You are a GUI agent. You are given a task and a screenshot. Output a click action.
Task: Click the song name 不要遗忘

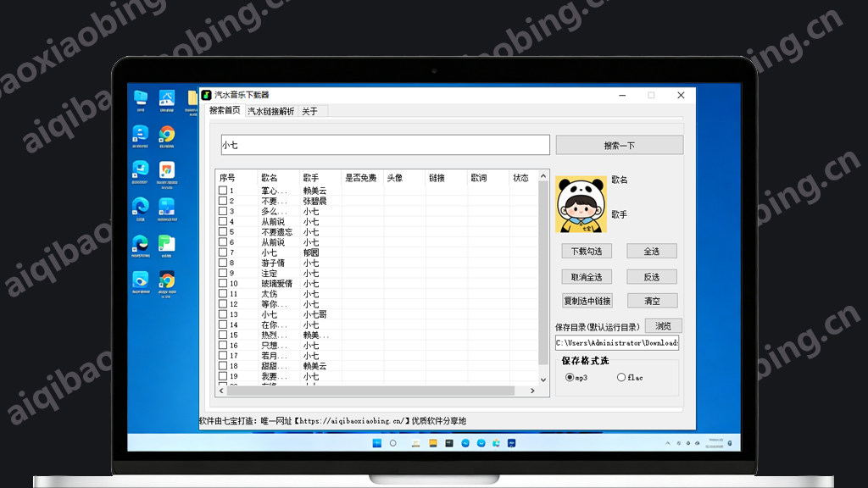(x=277, y=232)
